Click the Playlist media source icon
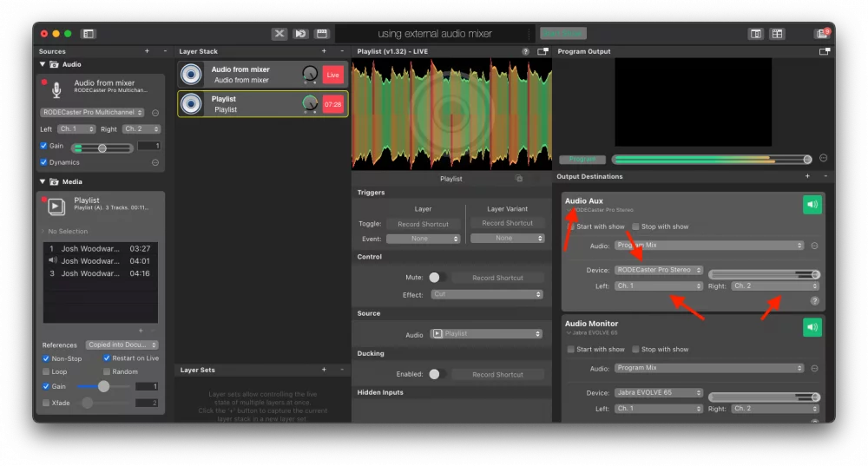Viewport: 868px width, 466px height. pyautogui.click(x=56, y=207)
